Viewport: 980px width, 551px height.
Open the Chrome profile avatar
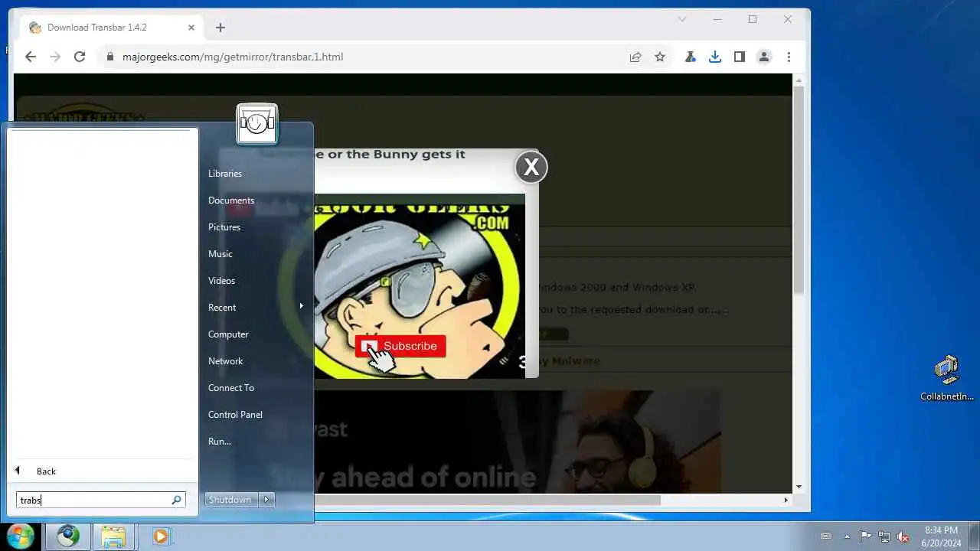(x=764, y=57)
